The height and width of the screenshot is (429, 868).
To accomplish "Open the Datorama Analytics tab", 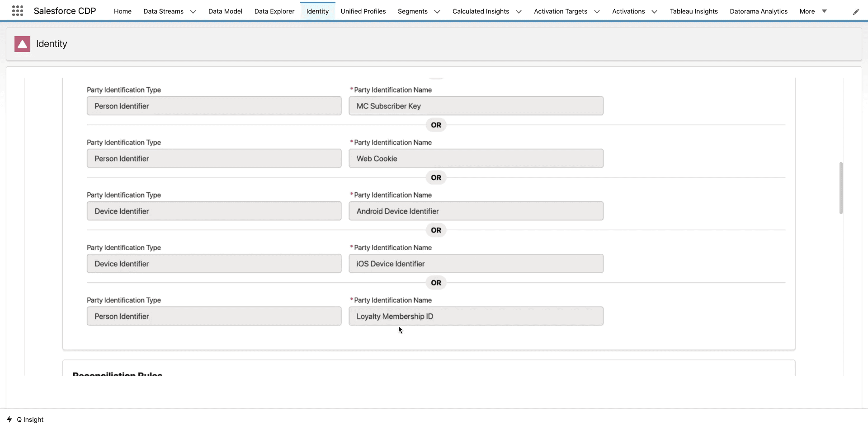I will click(x=758, y=11).
